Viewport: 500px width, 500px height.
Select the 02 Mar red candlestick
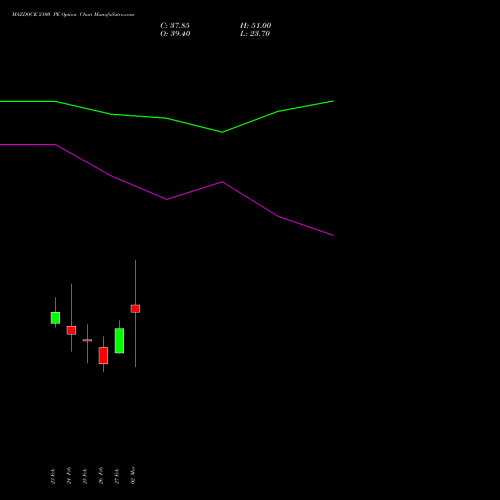coord(135,309)
